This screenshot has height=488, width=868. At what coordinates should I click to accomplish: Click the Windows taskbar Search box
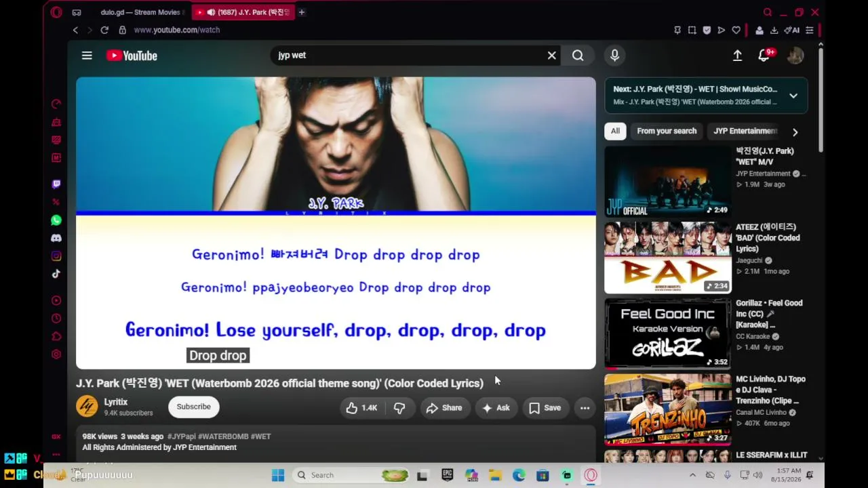tap(352, 475)
